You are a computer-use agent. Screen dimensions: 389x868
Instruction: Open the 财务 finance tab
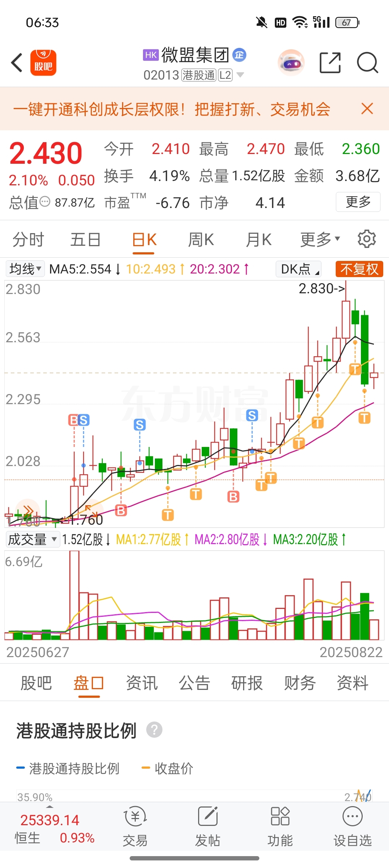pyautogui.click(x=300, y=683)
